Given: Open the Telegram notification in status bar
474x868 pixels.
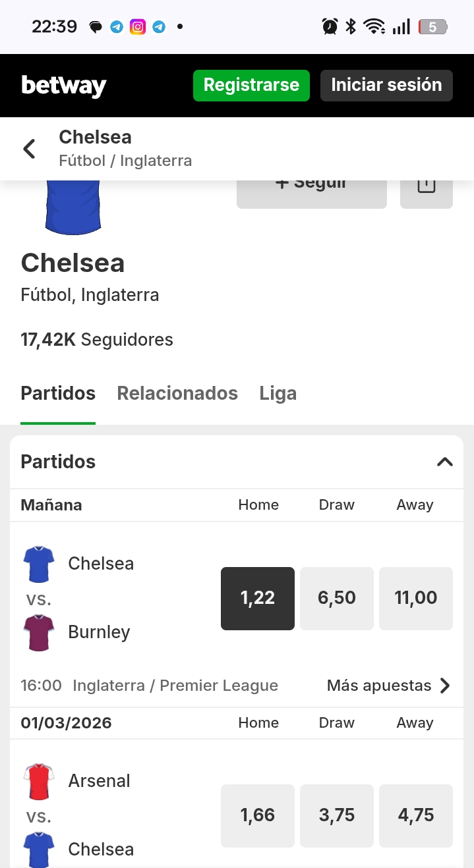Looking at the screenshot, I should 117,27.
